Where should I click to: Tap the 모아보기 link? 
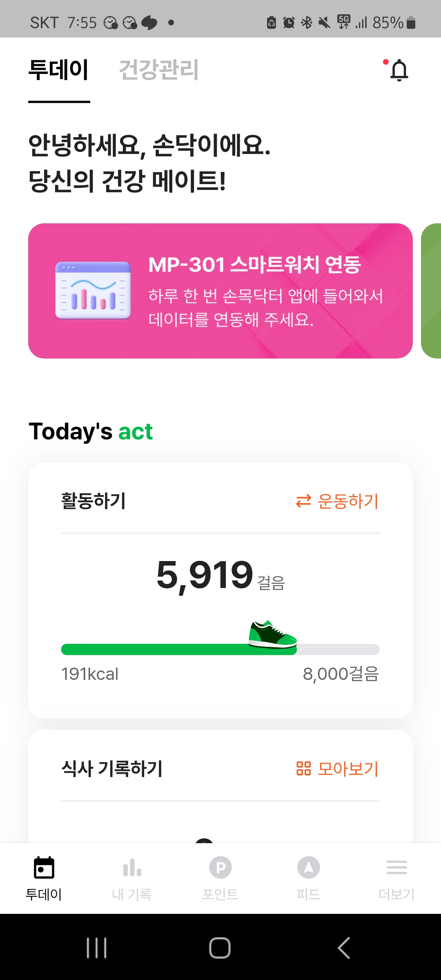coord(337,768)
